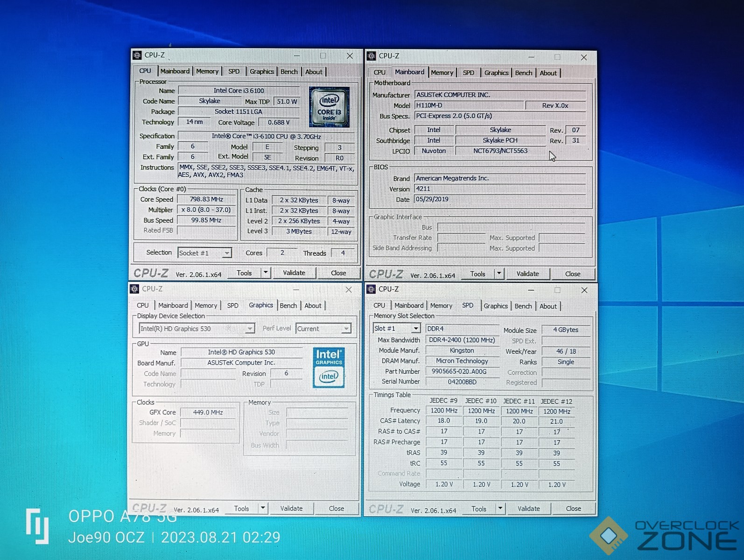Switch to CPU tab in the Mainboard window
The width and height of the screenshot is (744, 560).
click(379, 72)
